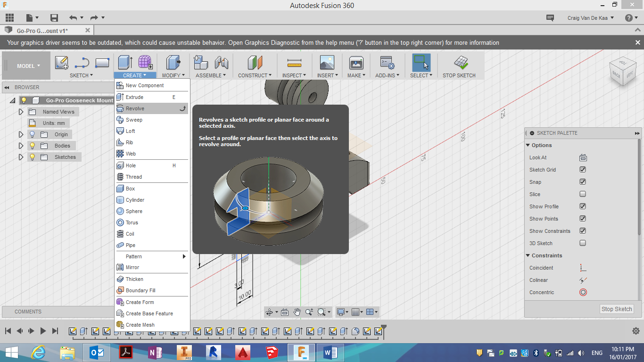The height and width of the screenshot is (362, 644).
Task: Uncheck the Snap checkbox
Action: pos(583,182)
